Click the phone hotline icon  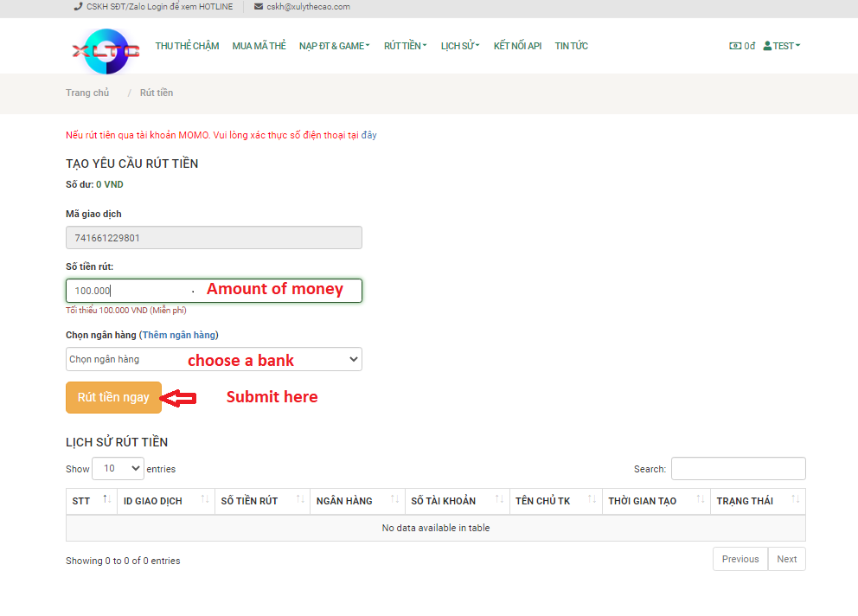78,7
